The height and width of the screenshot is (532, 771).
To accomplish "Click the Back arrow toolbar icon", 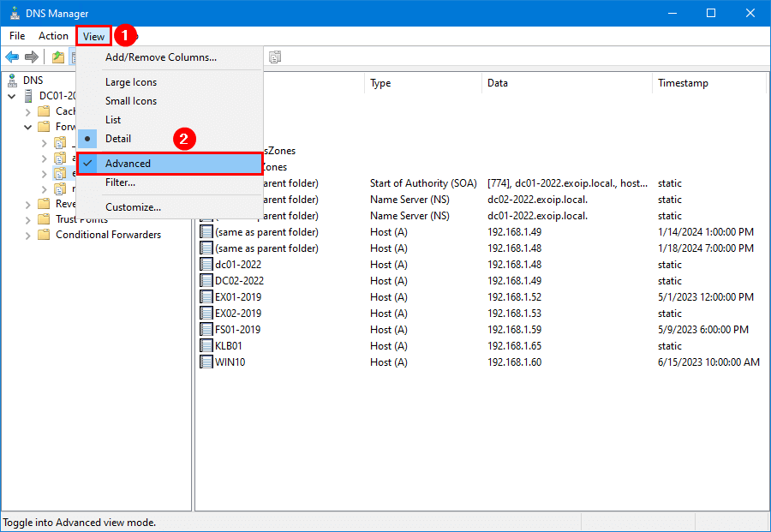I will [12, 57].
